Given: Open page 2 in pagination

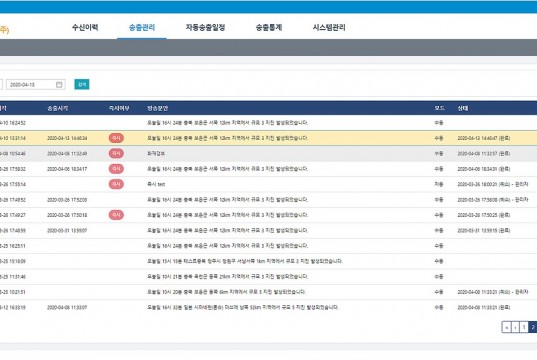Looking at the screenshot, I should click(x=533, y=327).
